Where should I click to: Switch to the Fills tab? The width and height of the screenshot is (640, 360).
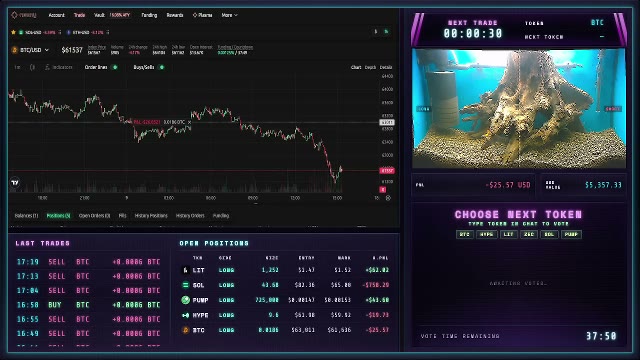122,216
